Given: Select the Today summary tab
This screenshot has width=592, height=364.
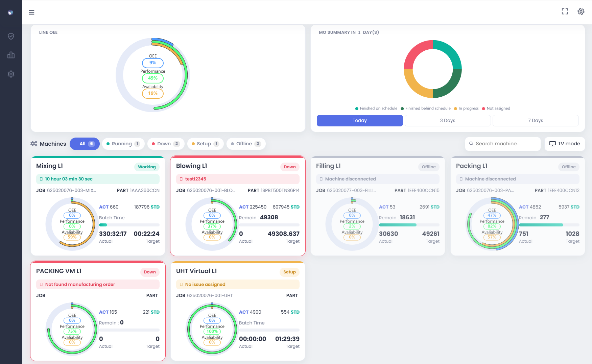Looking at the screenshot, I should point(360,121).
